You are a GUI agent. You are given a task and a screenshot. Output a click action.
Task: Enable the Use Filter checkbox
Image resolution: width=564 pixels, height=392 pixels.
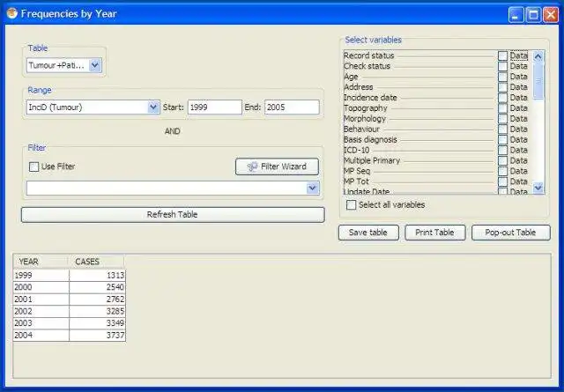pyautogui.click(x=33, y=166)
